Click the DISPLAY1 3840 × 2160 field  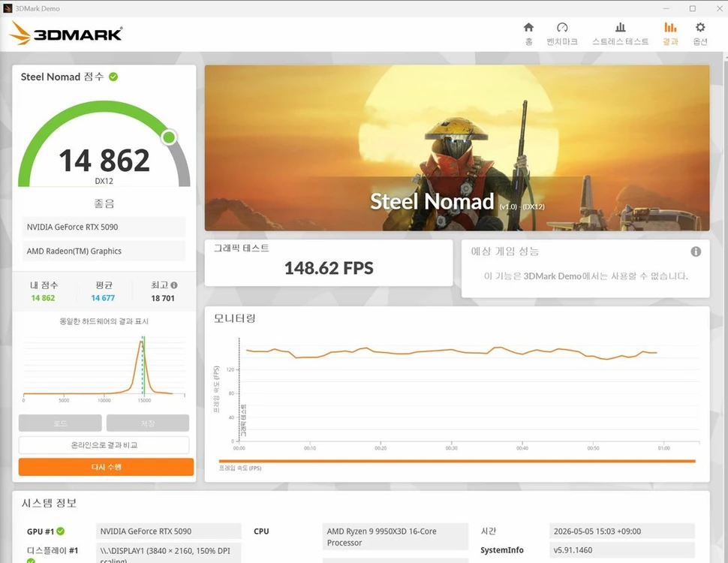point(169,552)
